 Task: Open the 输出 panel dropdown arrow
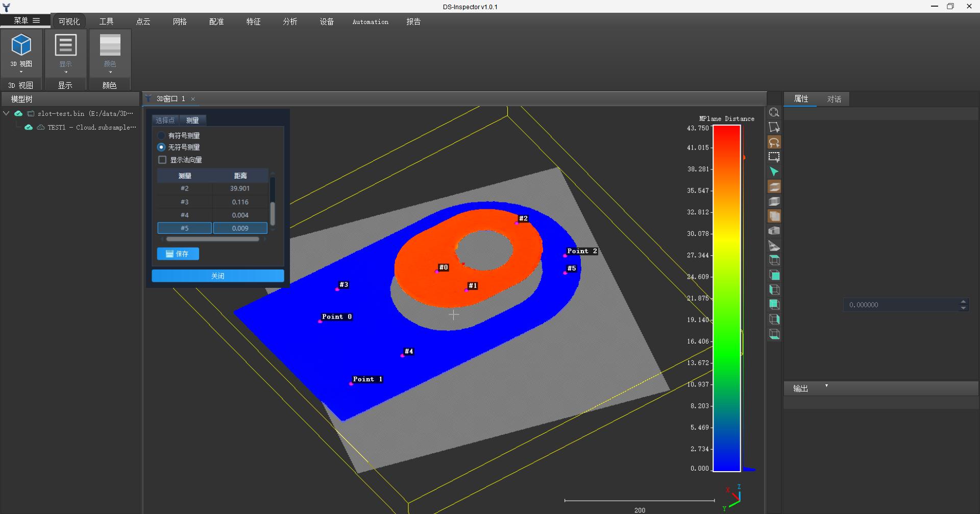(826, 386)
